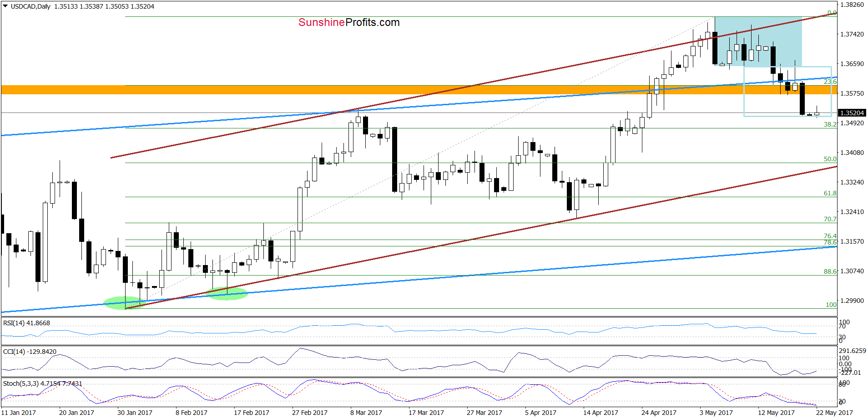Select the filled blue consolidation rectangle
This screenshot has height=419, width=868.
[x=758, y=41]
